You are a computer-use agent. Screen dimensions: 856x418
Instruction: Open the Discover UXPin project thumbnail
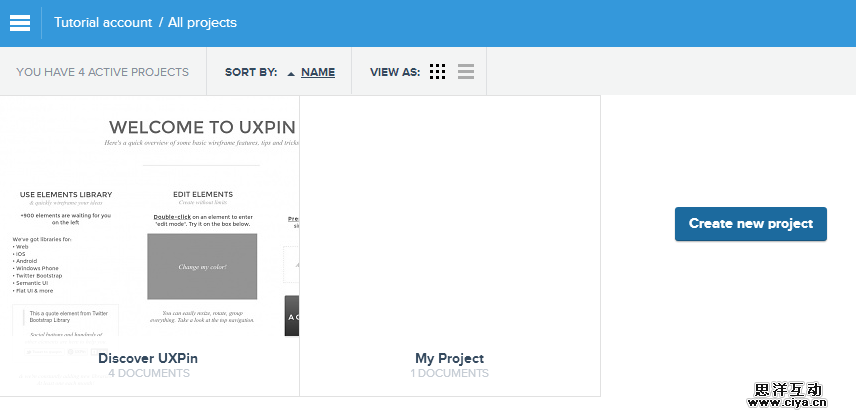(150, 218)
